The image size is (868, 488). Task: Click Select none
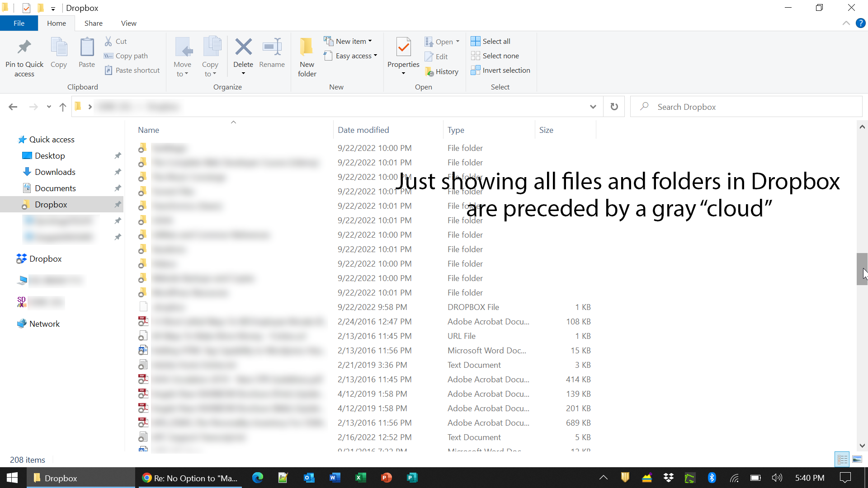pos(495,56)
